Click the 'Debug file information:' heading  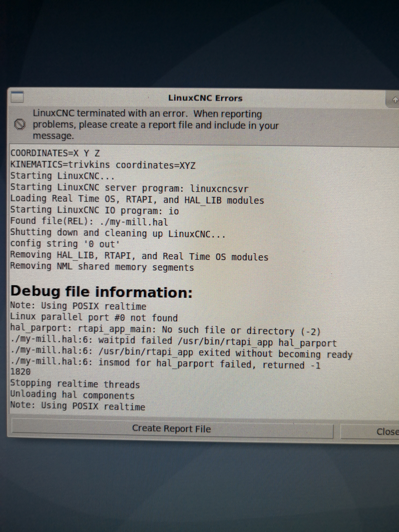pos(101,292)
